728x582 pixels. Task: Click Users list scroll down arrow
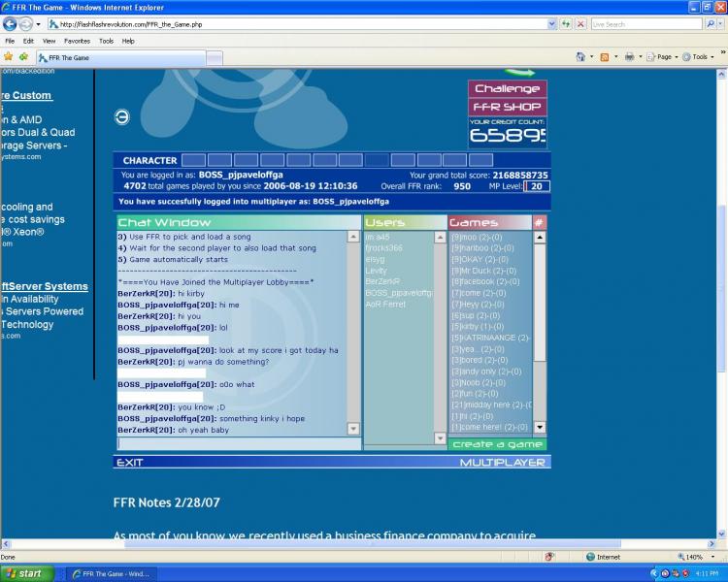(x=440, y=437)
